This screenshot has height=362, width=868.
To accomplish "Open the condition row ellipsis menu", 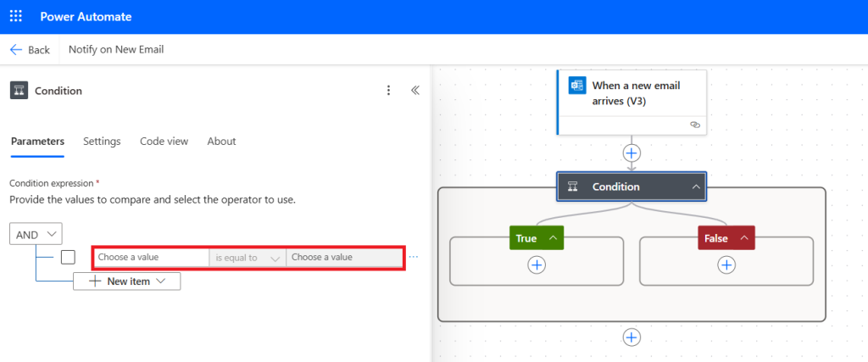I will tap(414, 257).
